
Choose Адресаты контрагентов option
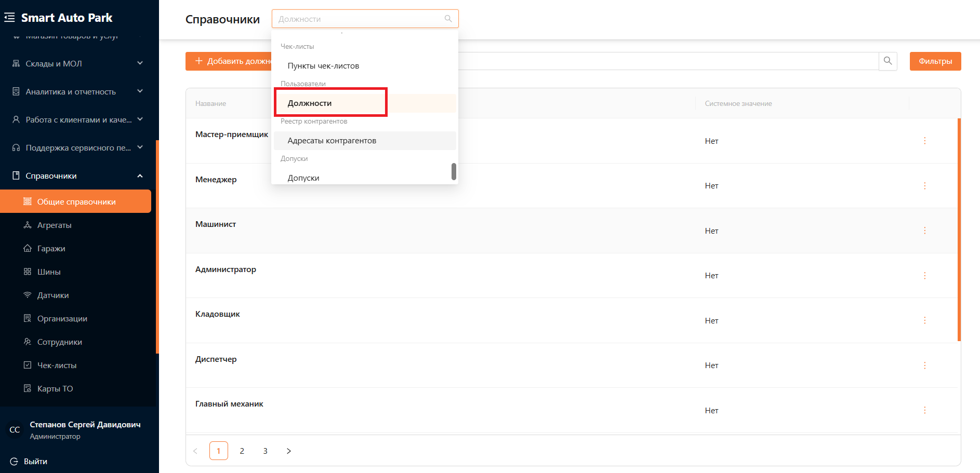coord(332,141)
